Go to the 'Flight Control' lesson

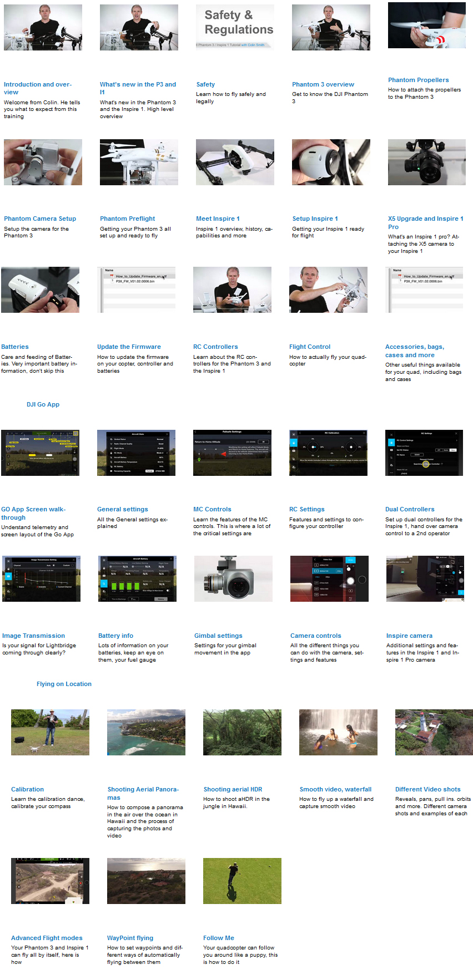tap(310, 347)
